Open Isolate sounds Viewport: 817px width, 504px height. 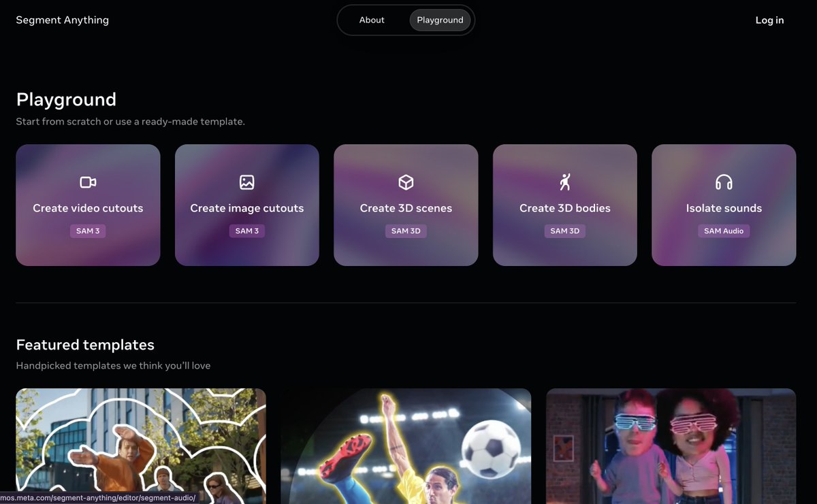(x=724, y=205)
